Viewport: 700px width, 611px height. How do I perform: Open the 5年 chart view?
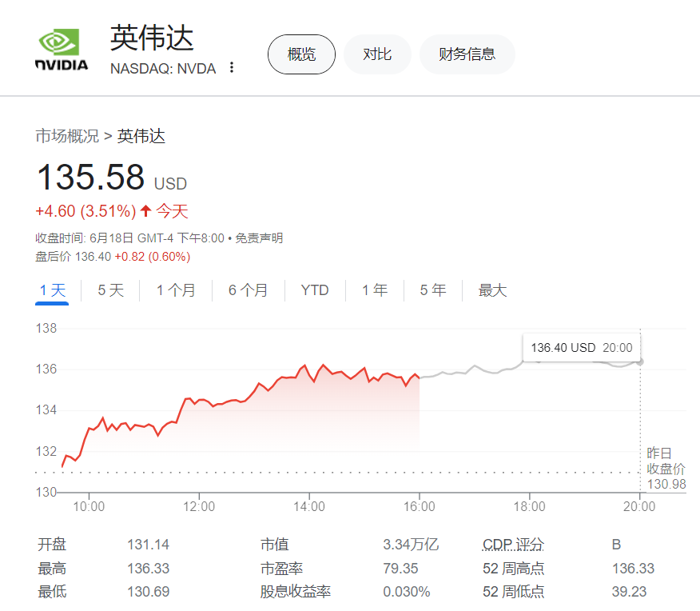[x=432, y=290]
